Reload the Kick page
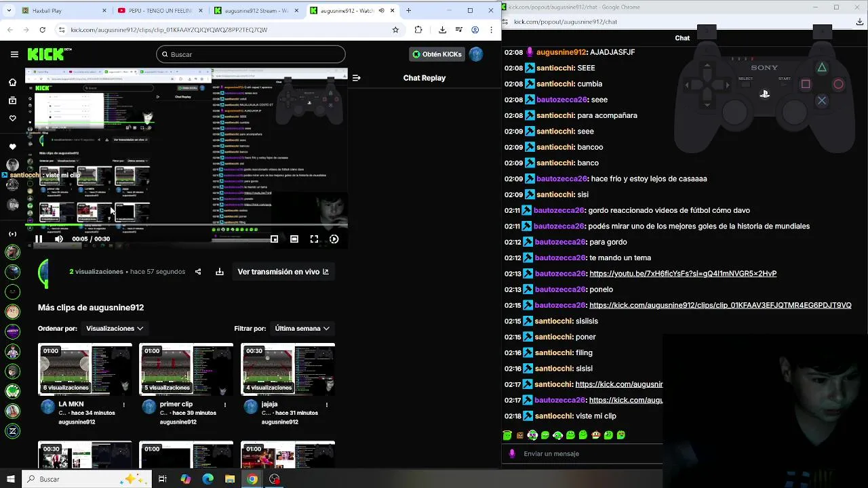 (42, 30)
